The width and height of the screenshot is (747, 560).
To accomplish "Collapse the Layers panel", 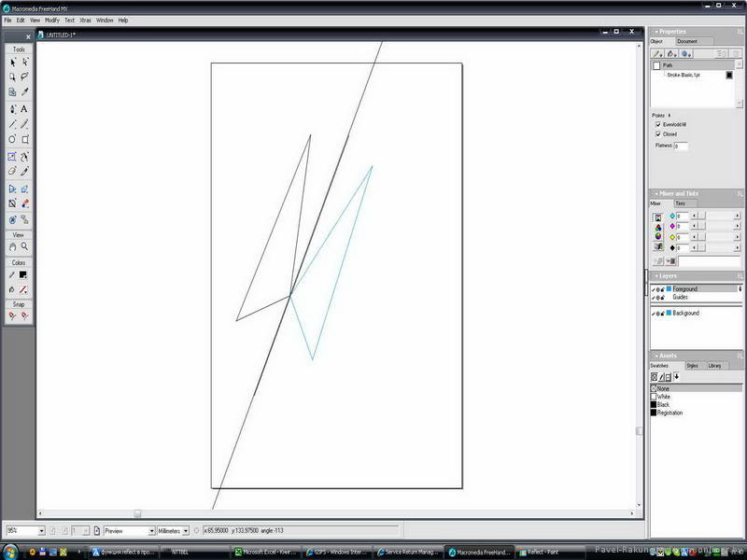I will pyautogui.click(x=656, y=276).
